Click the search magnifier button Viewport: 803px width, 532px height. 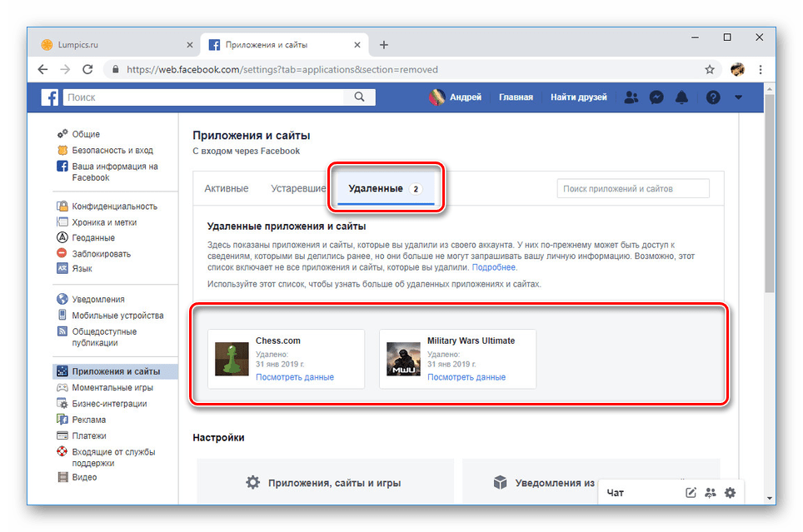359,97
